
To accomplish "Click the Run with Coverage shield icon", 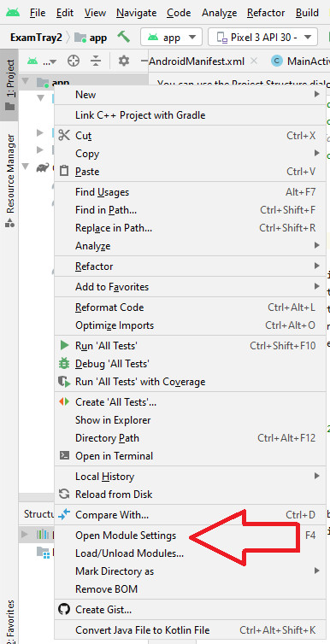I will [x=64, y=382].
